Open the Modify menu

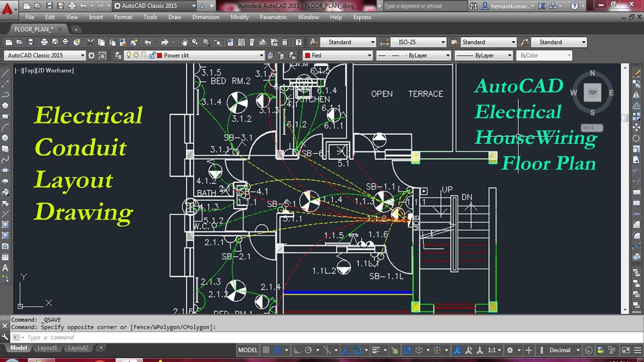(239, 17)
